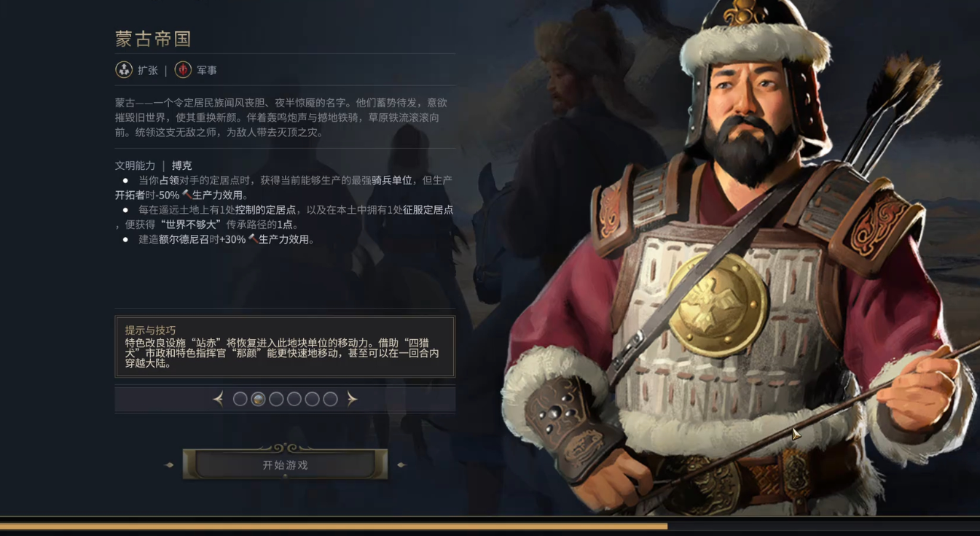
Task: Click the Mongol leader's golden chest emblem
Action: (718, 305)
